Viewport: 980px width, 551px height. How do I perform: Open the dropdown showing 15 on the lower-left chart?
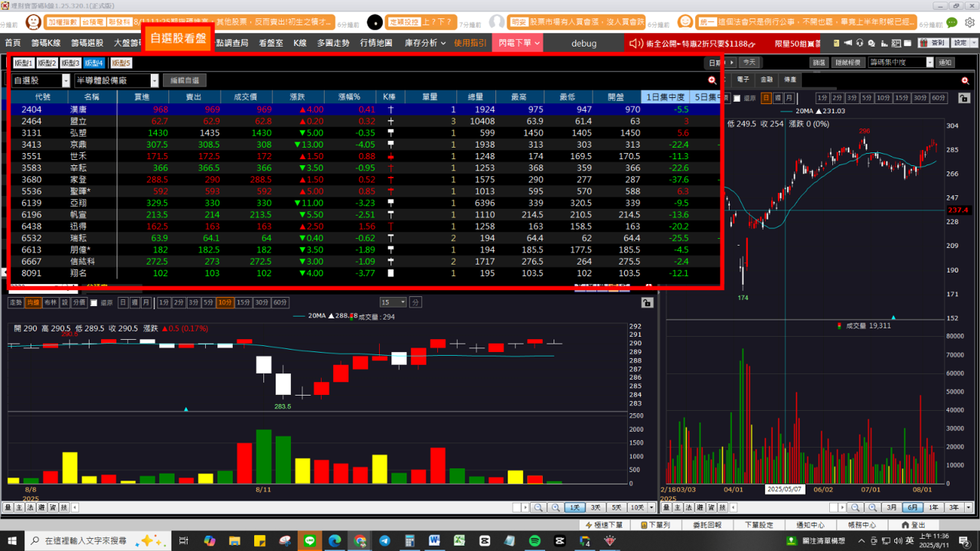pyautogui.click(x=394, y=303)
